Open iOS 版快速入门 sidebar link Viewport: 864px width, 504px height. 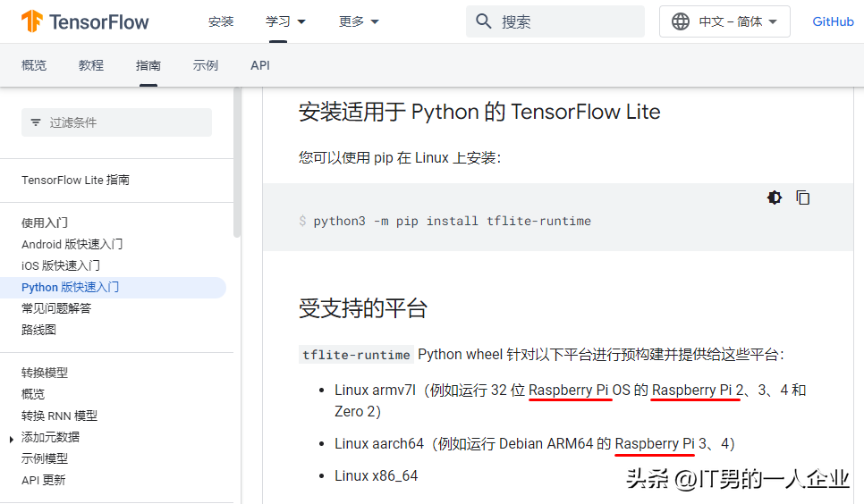click(x=61, y=265)
